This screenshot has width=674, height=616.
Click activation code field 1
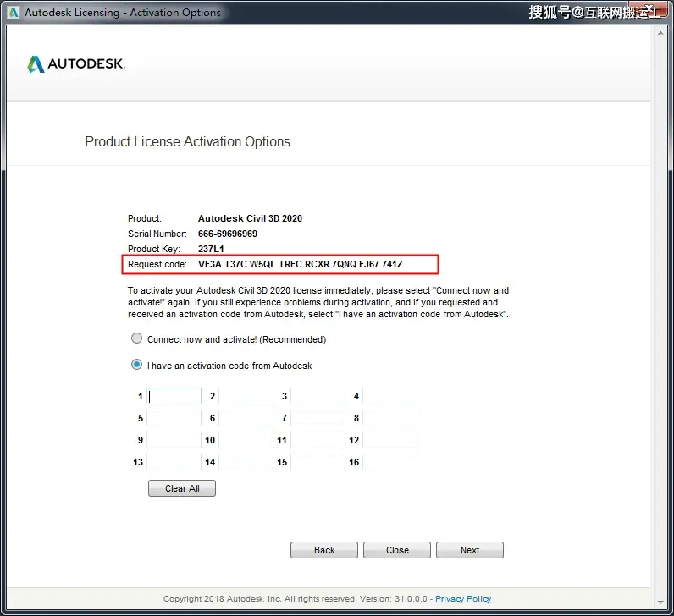click(x=174, y=396)
